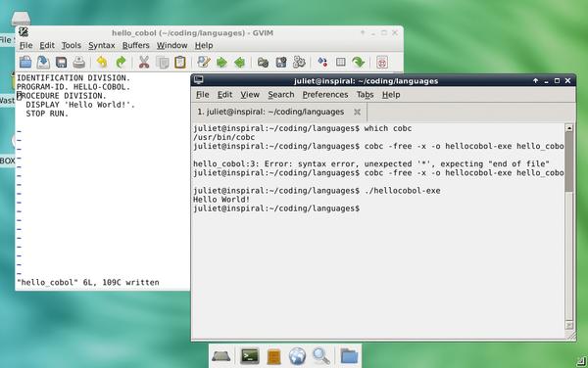
Task: Click the 'IDENTIFICATION DIVISION.' line in GVIM
Action: click(73, 78)
